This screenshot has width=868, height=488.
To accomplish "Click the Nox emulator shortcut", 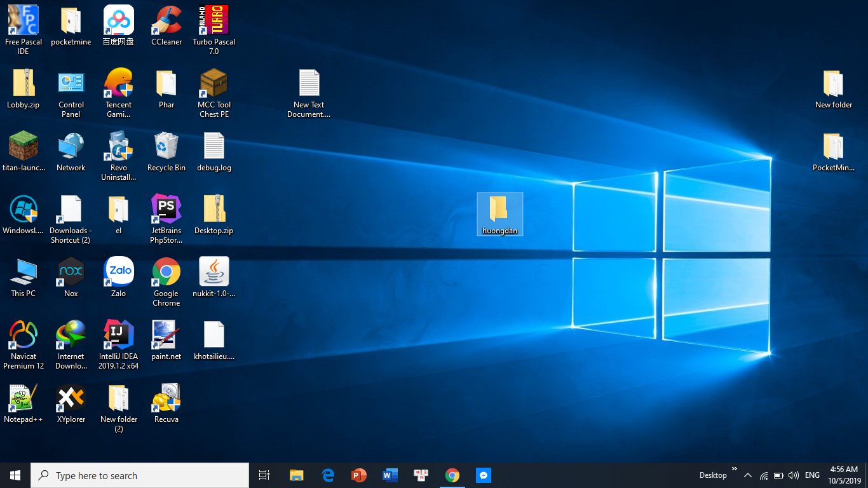I will [x=71, y=272].
